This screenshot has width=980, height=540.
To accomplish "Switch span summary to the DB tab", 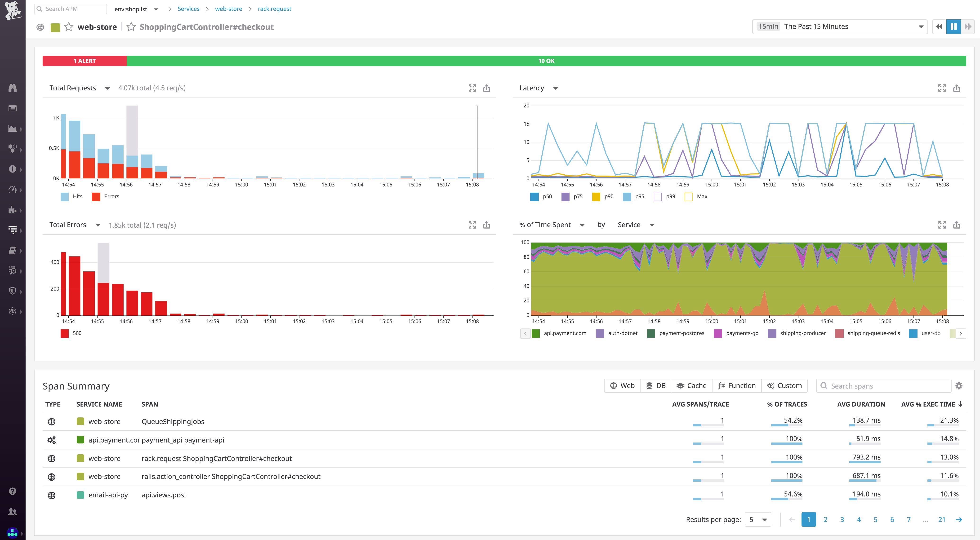I will coord(656,385).
